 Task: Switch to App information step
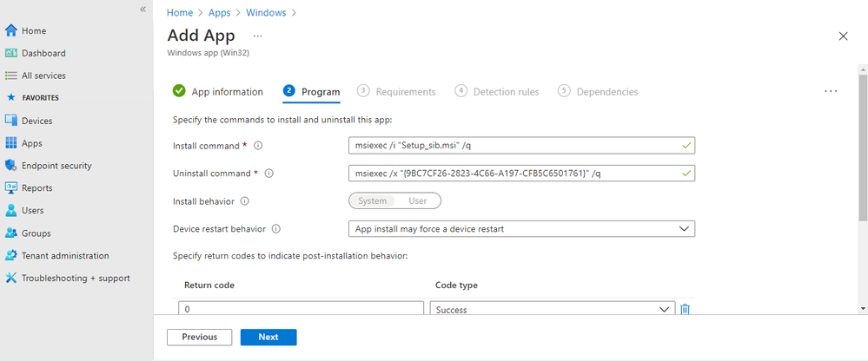pyautogui.click(x=218, y=92)
